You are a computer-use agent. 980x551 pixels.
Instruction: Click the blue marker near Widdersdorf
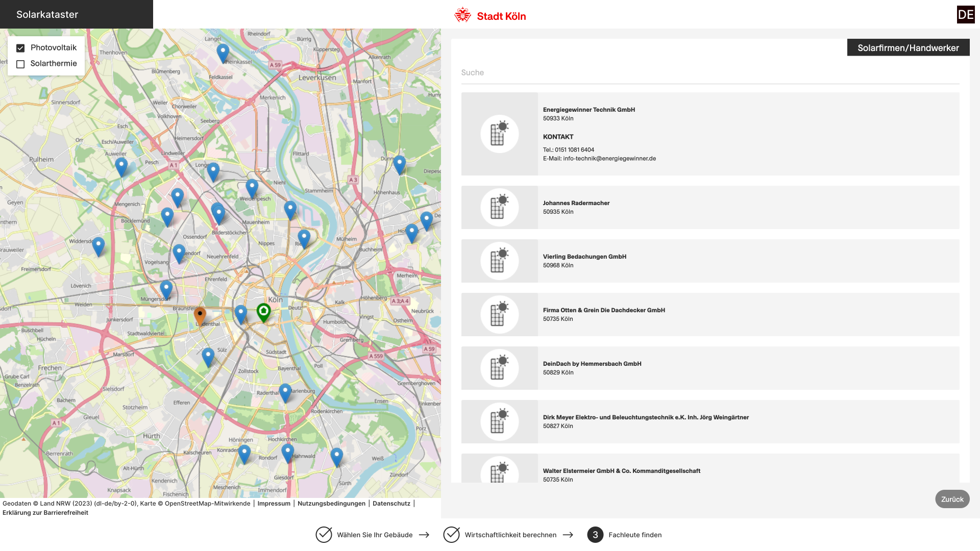point(99,247)
